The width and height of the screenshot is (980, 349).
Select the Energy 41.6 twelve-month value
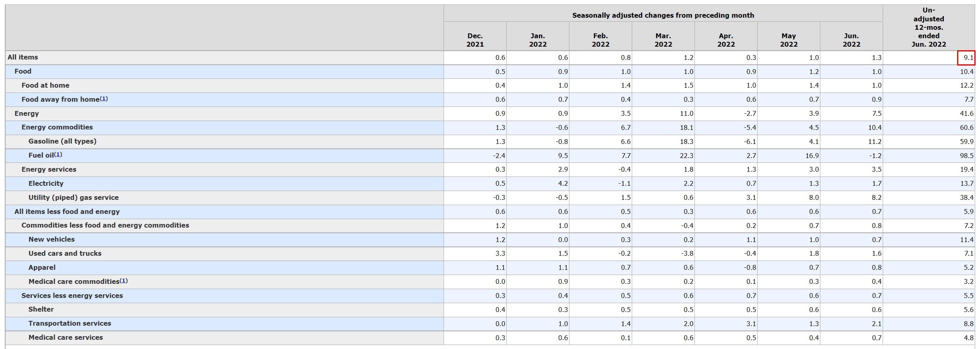(966, 113)
